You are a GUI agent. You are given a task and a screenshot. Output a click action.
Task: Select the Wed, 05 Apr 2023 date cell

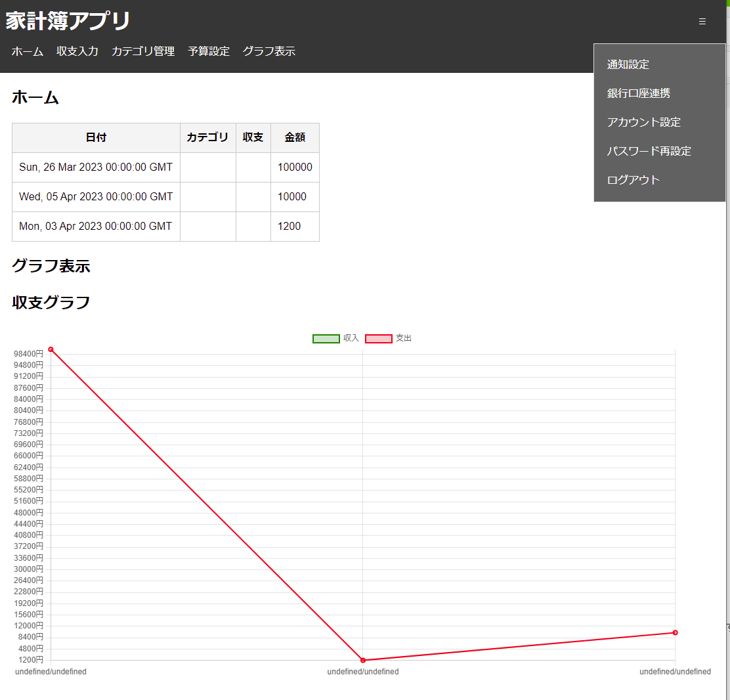coord(96,196)
